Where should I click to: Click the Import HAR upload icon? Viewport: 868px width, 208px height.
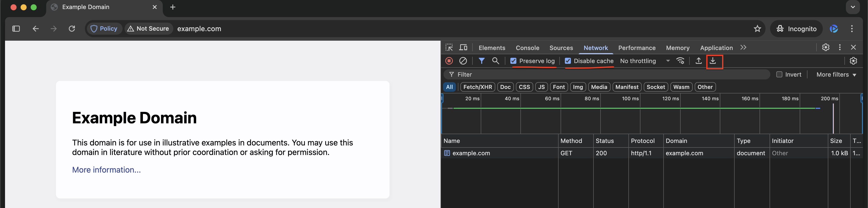(698, 61)
